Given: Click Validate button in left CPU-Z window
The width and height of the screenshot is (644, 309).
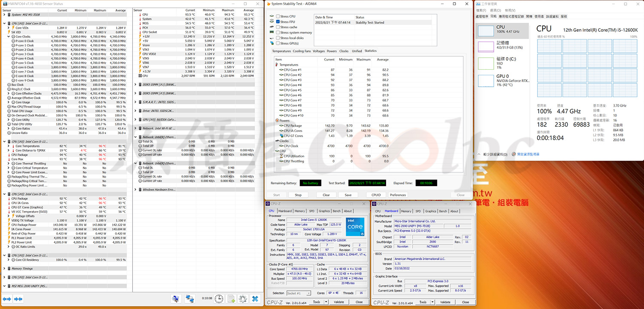Looking at the screenshot, I should click(x=339, y=302).
